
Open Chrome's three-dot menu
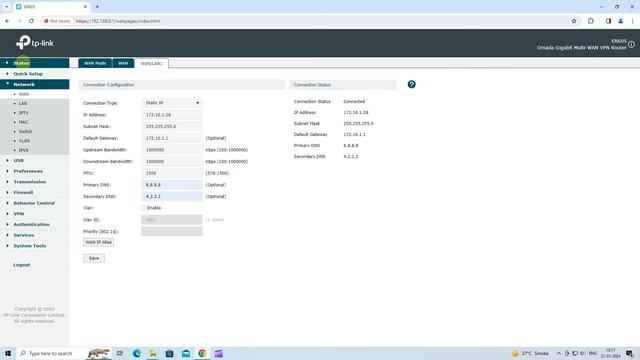(633, 21)
